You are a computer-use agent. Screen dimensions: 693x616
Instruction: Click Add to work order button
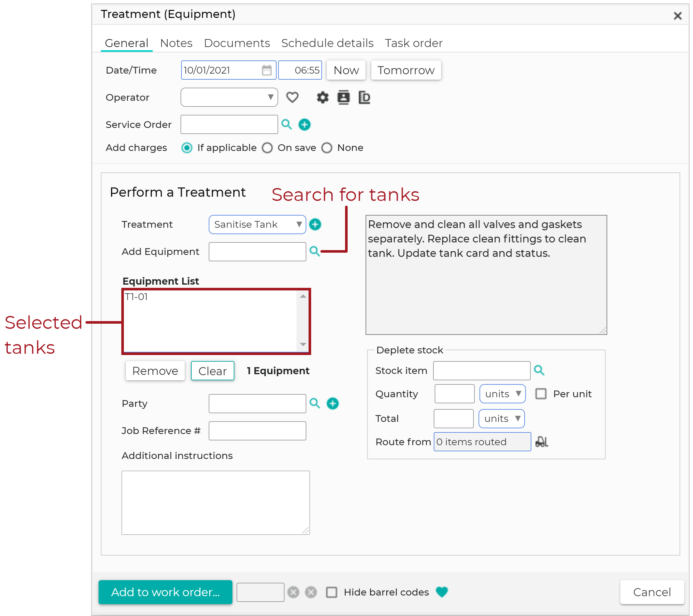(165, 592)
